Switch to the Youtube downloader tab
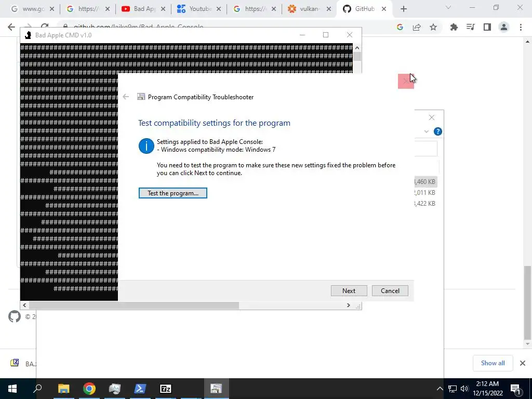This screenshot has width=532, height=399. [199, 9]
